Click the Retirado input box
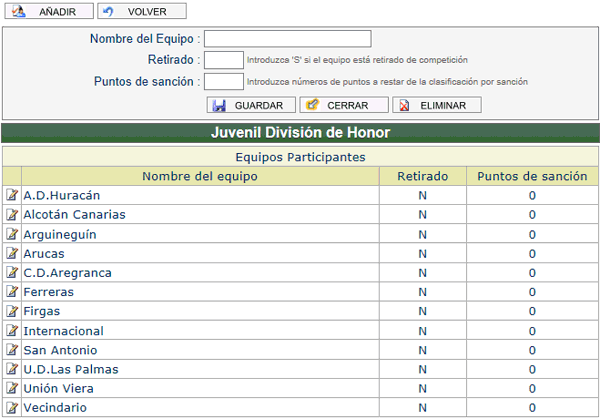Image resolution: width=600 pixels, height=419 pixels. coord(224,60)
